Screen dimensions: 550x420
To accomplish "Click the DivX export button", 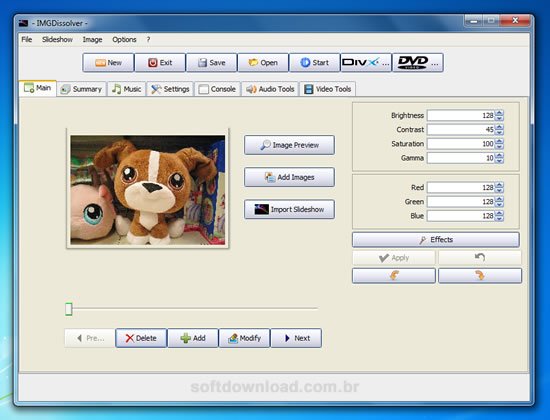I will coord(366,63).
